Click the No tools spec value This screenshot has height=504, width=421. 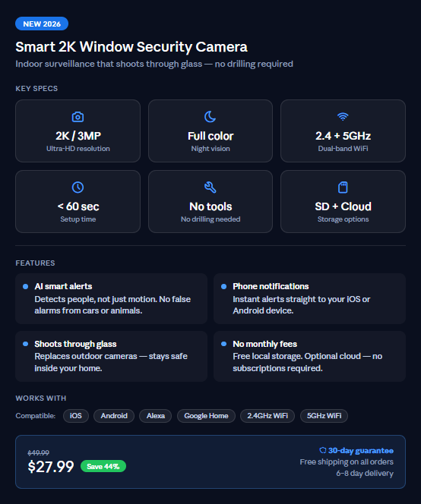[210, 206]
